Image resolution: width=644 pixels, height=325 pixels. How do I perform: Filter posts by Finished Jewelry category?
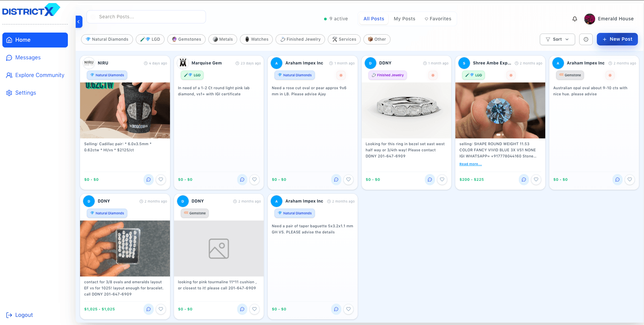pyautogui.click(x=300, y=39)
